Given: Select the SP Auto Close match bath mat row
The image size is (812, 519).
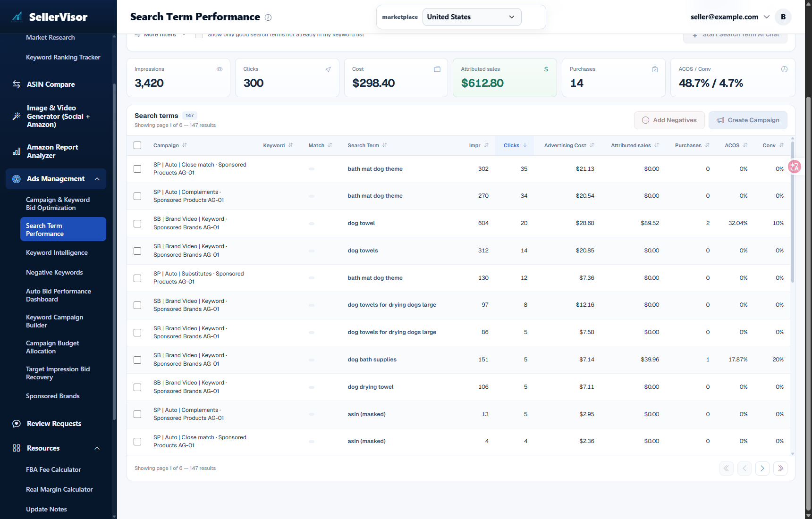Looking at the screenshot, I should [137, 169].
